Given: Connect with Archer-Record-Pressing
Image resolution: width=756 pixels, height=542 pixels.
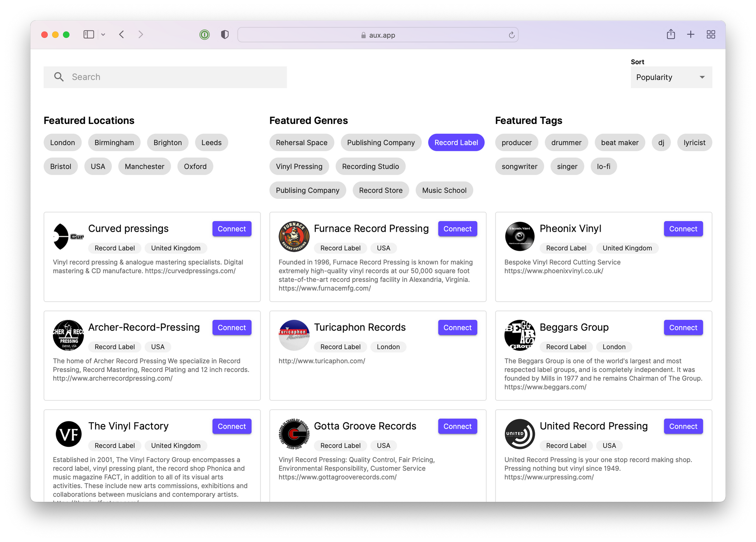Looking at the screenshot, I should pos(232,327).
